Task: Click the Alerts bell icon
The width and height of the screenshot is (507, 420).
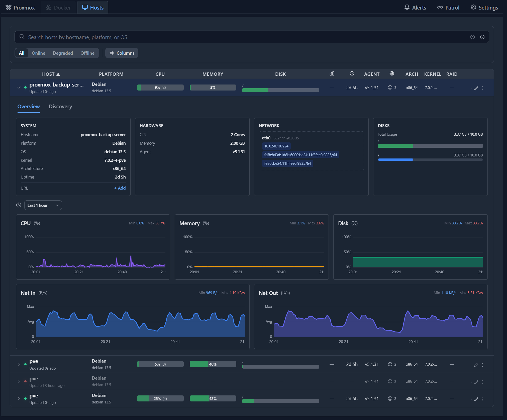Action: click(407, 7)
